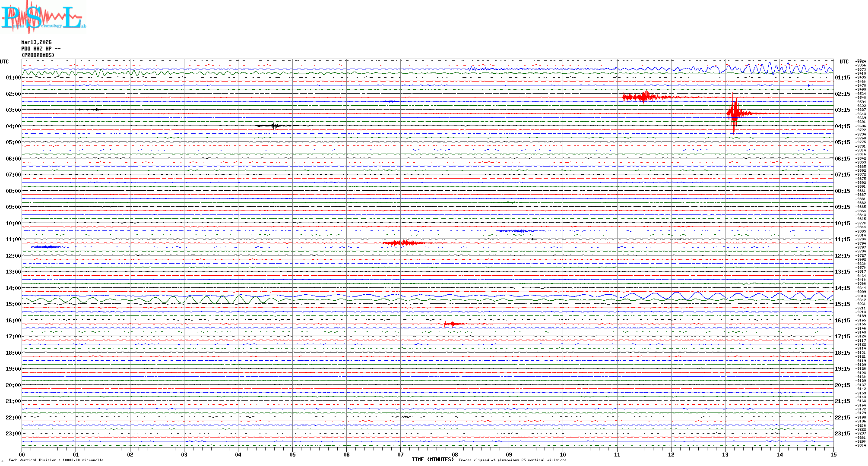The image size is (868, 466).
Task: Click the 23:00 UTC hour label on the left
Action: (x=13, y=434)
